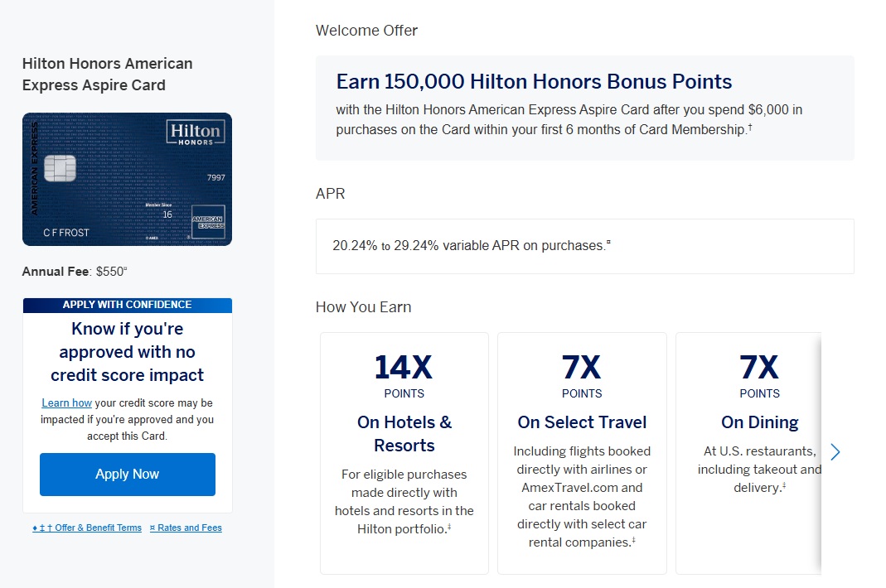Screen dimensions: 886x588
Task: Click the no credit score impact heading
Action: (127, 352)
